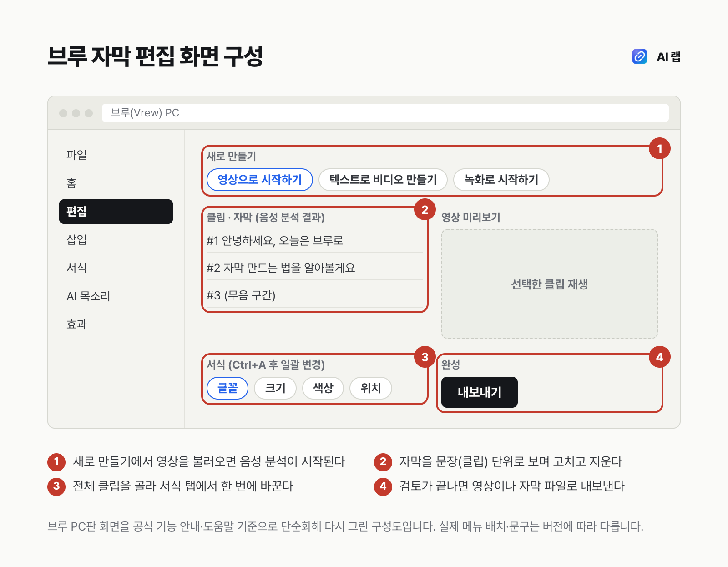The height and width of the screenshot is (567, 728).
Task: Click caption 새로 만들기에서 영상을 불러오면 음성 분석이 시작된다
Action: tap(209, 461)
